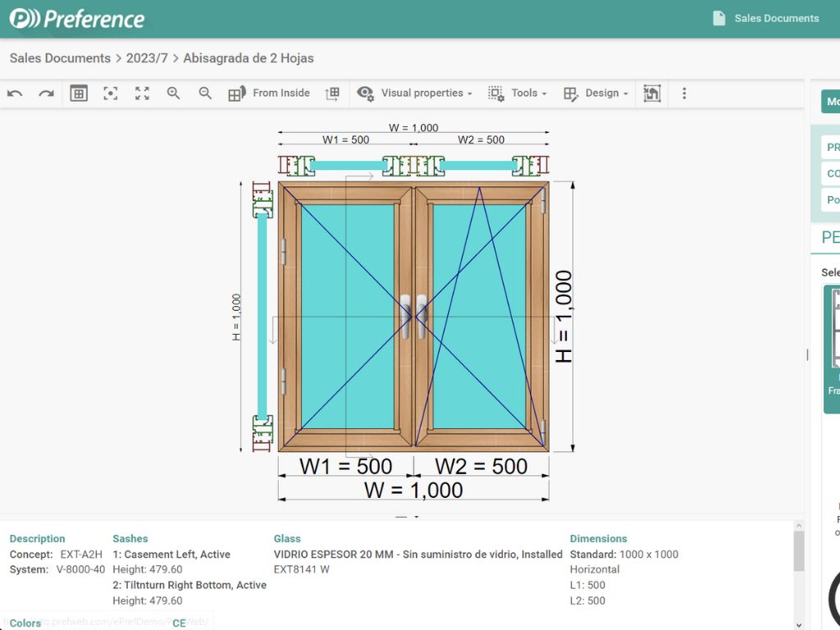This screenshot has width=840, height=630.
Task: Open the Tools dropdown
Action: tap(520, 93)
